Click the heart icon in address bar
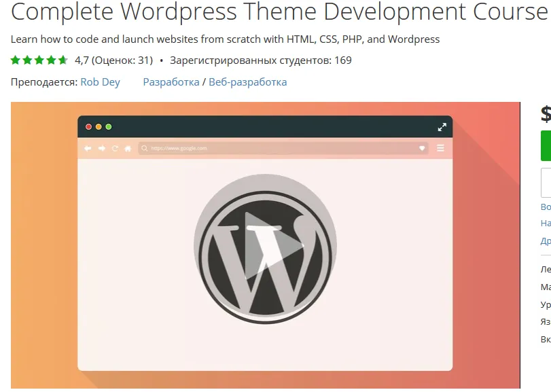551x392 pixels. (x=422, y=148)
